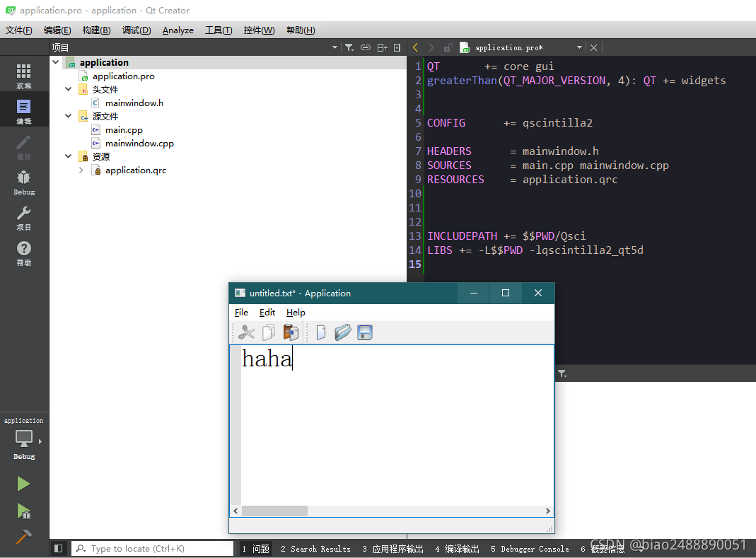Toggle synchronize with editor link icon
Screen dimensions: 756x558
click(366, 48)
